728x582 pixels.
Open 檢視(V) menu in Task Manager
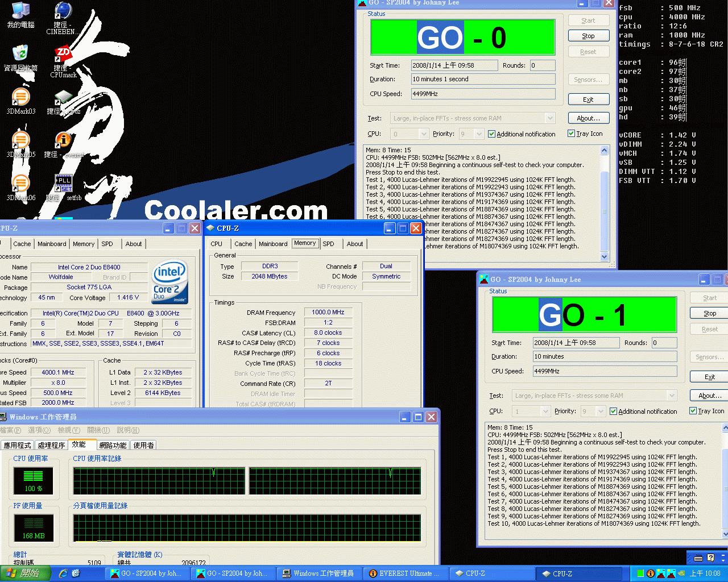pyautogui.click(x=69, y=430)
